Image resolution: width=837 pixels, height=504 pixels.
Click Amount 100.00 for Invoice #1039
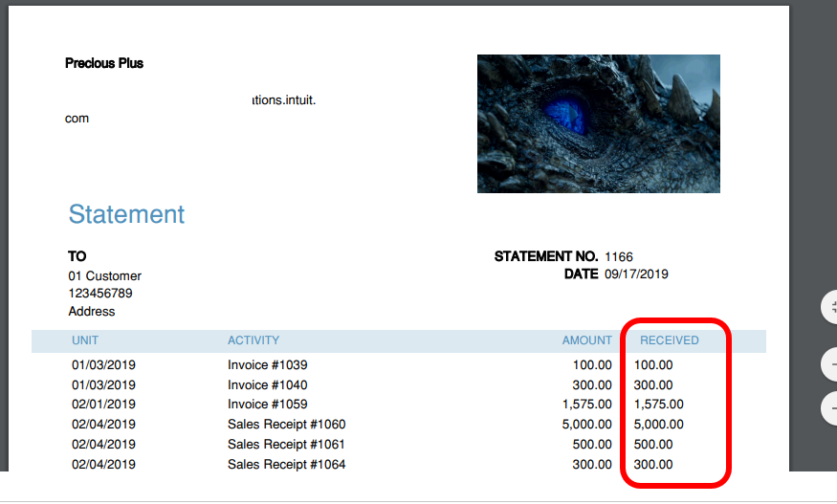point(592,365)
